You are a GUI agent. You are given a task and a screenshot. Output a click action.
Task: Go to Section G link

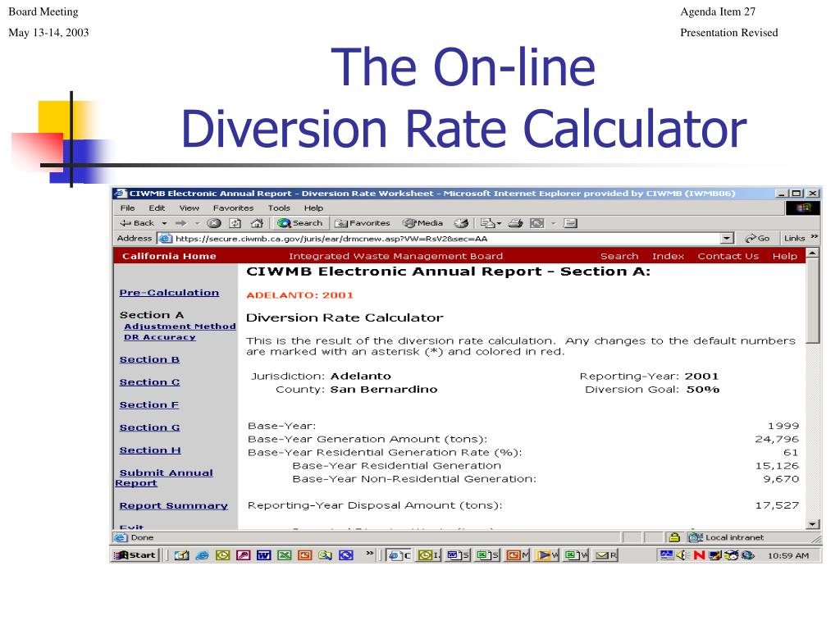(x=149, y=427)
